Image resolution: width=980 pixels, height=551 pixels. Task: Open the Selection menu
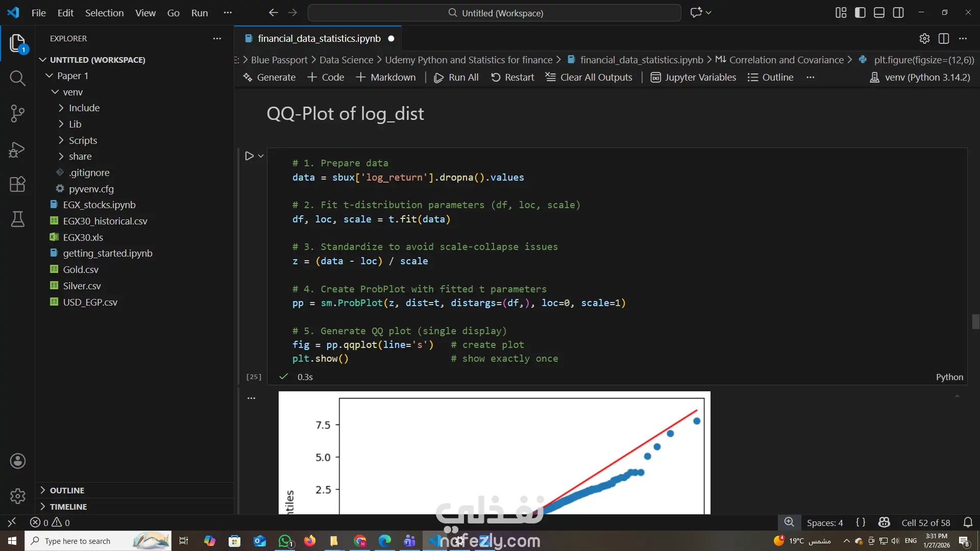tap(104, 13)
